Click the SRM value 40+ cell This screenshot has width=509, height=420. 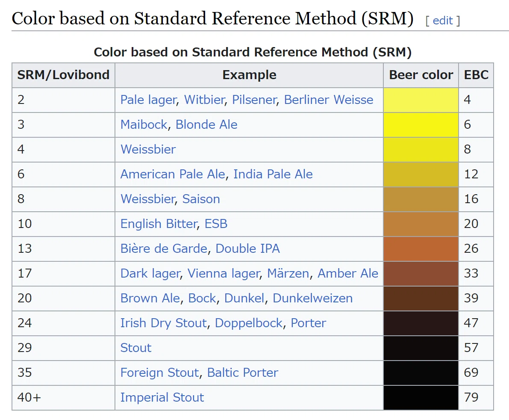pos(63,398)
